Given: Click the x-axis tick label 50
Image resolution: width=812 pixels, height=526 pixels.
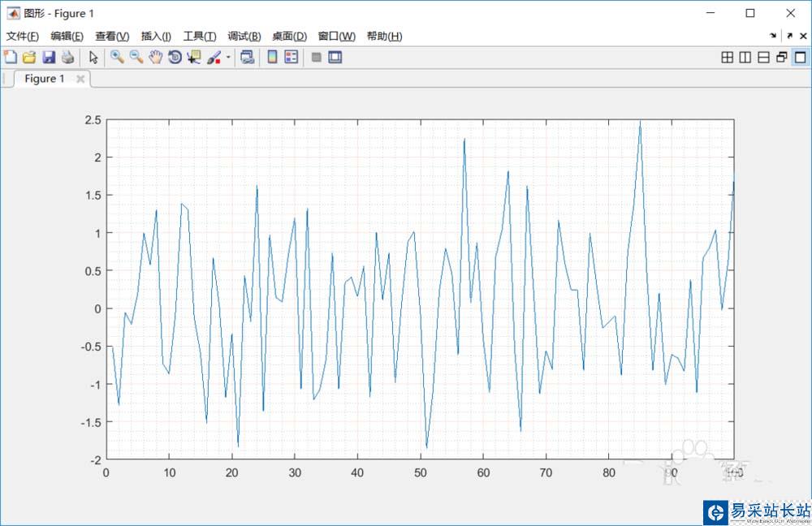Looking at the screenshot, I should tap(420, 472).
